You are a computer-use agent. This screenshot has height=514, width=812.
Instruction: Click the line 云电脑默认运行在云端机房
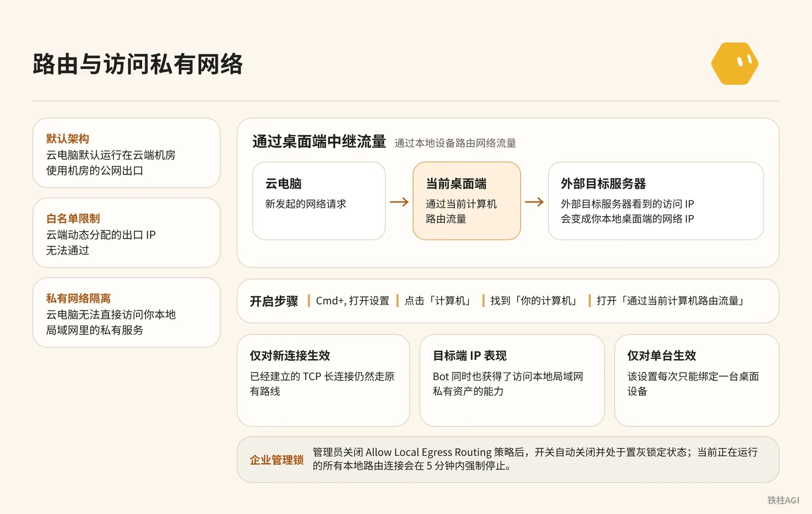point(111,155)
